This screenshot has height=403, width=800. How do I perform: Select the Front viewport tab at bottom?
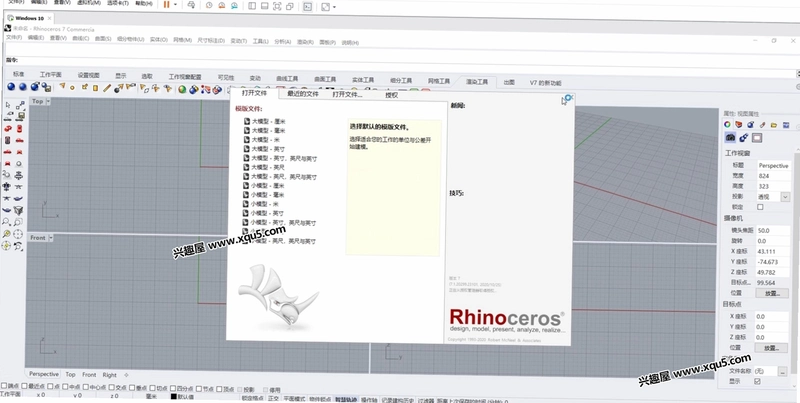pyautogui.click(x=89, y=374)
